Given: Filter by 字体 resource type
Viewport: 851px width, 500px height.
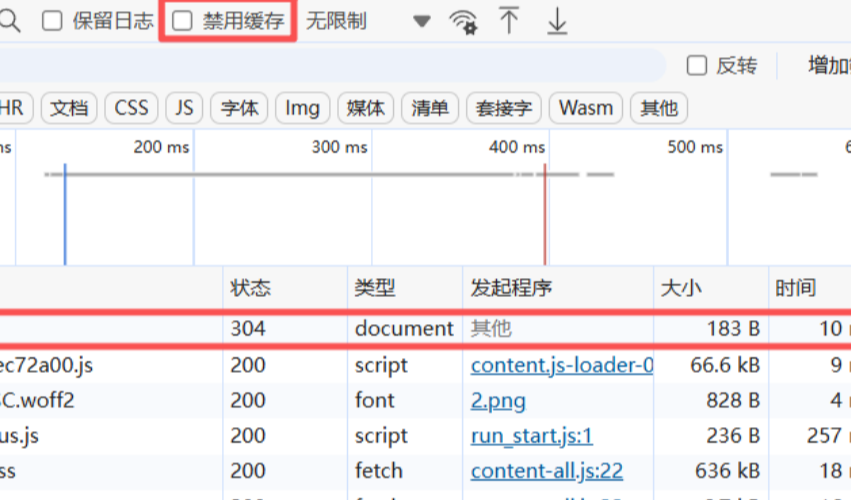Looking at the screenshot, I should [240, 108].
